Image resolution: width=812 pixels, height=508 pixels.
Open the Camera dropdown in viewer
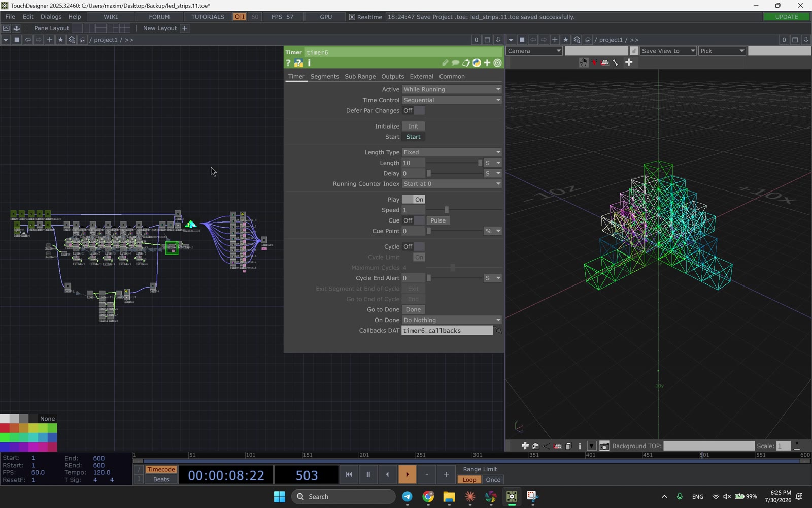click(x=534, y=51)
